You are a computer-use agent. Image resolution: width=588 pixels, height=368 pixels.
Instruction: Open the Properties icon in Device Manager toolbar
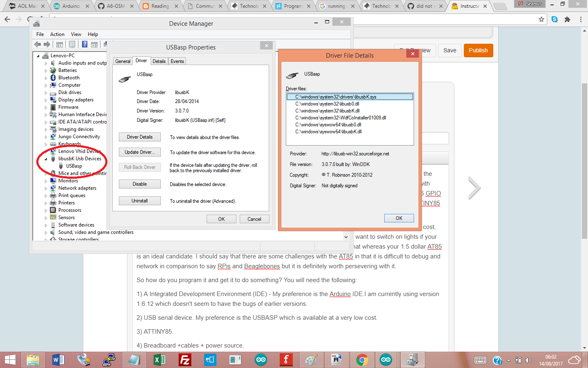pos(72,44)
